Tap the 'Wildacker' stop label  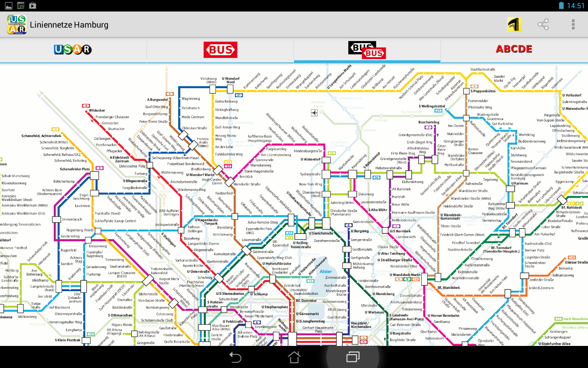97,110
